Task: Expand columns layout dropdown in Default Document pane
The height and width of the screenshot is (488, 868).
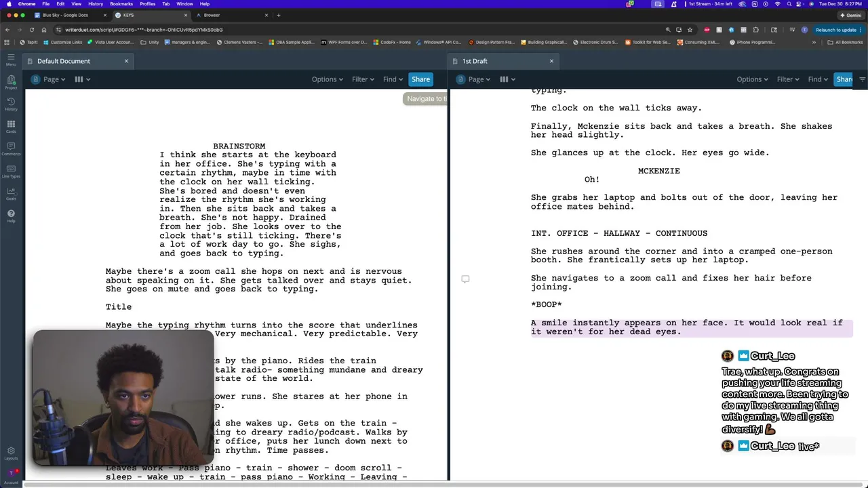Action: coord(82,79)
